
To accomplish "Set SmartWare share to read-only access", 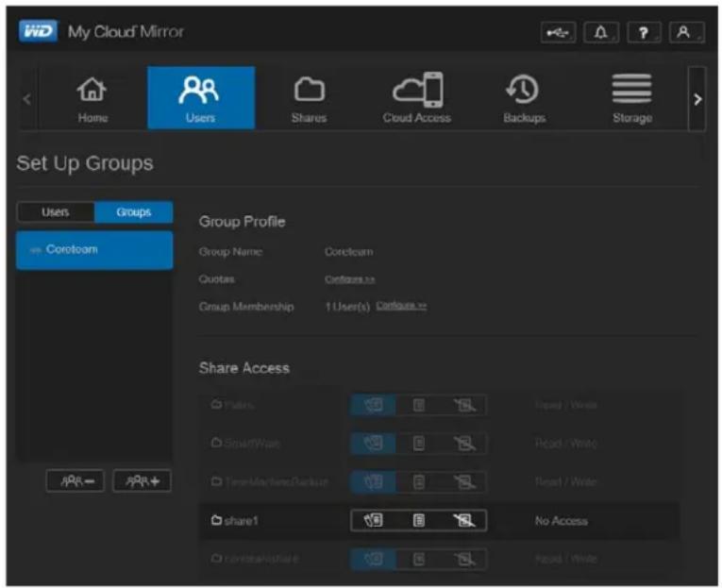I will [418, 444].
